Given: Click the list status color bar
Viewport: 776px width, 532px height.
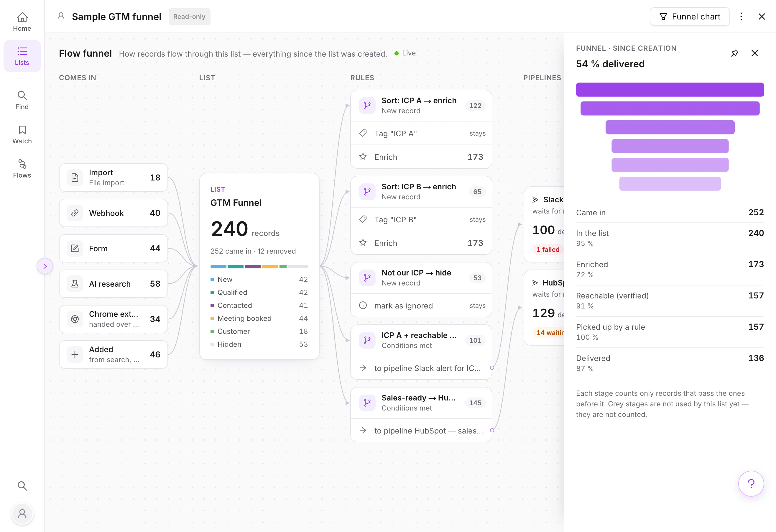Looking at the screenshot, I should 259,267.
